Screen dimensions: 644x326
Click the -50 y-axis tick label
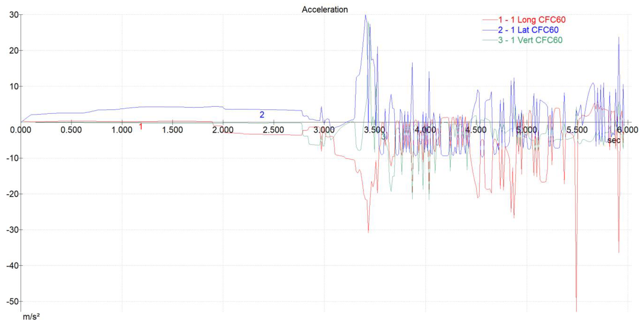pyautogui.click(x=13, y=302)
